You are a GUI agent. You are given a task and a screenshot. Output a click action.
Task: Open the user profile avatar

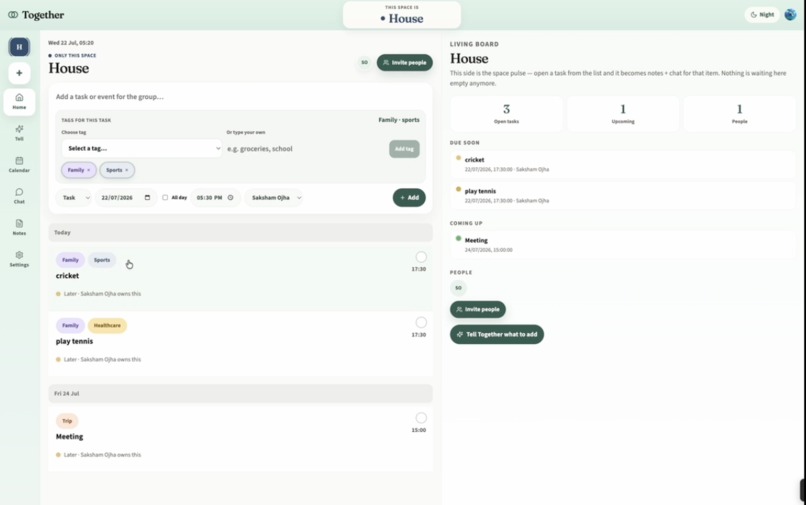(790, 15)
